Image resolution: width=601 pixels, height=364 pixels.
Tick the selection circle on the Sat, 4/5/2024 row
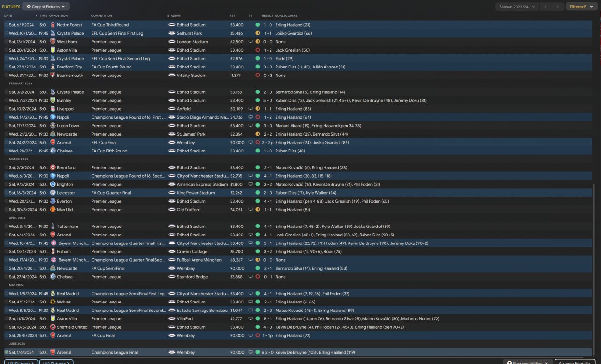click(x=6, y=302)
